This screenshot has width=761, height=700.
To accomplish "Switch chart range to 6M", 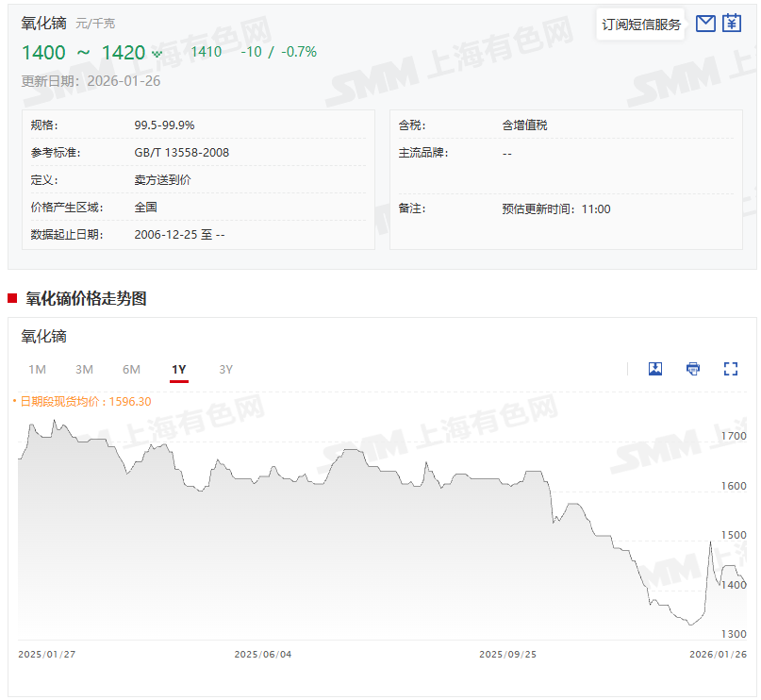I will click(x=131, y=370).
